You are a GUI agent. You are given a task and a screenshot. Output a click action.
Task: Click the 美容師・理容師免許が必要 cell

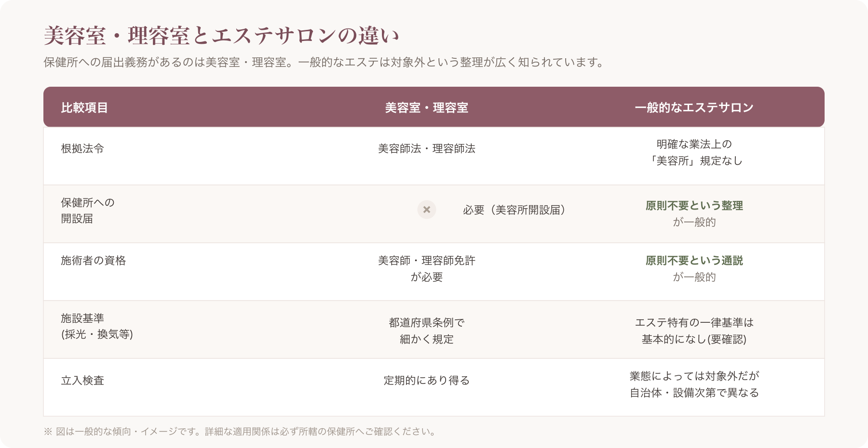[x=427, y=269]
